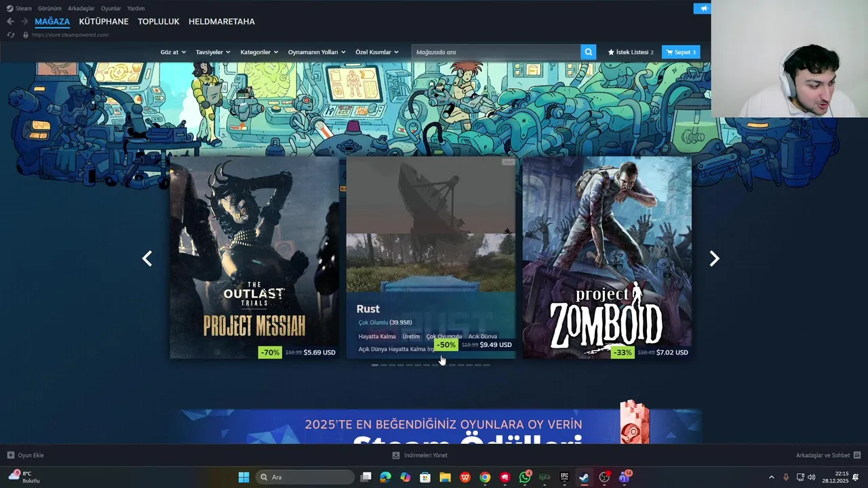Launch Microsoft Edge from the taskbar
The image size is (868, 488).
tap(385, 477)
